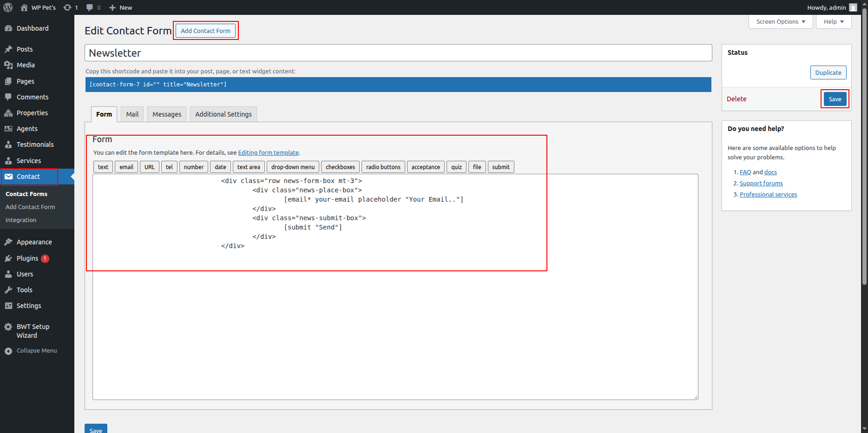Open the Editing form template link

click(x=268, y=153)
